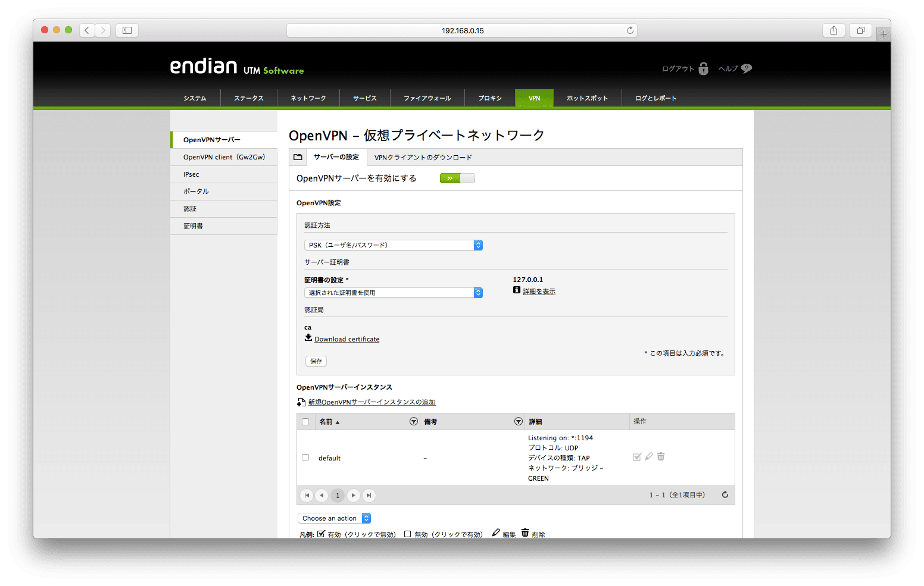Refresh the server instance table
The width and height of the screenshot is (924, 586).
[x=725, y=494]
